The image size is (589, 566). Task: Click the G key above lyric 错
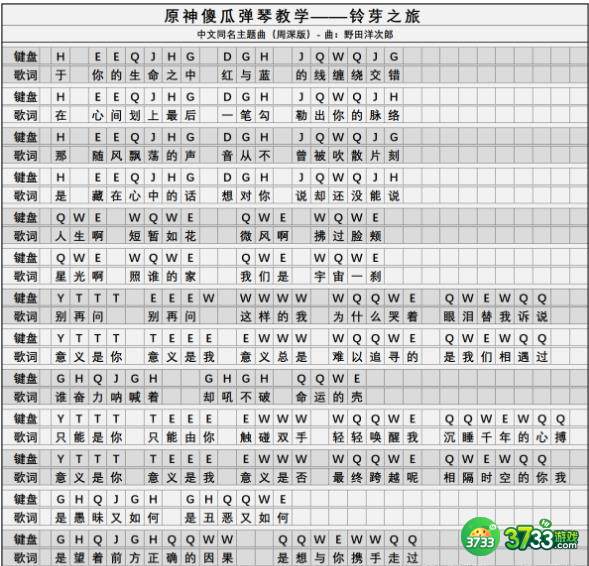(x=394, y=57)
